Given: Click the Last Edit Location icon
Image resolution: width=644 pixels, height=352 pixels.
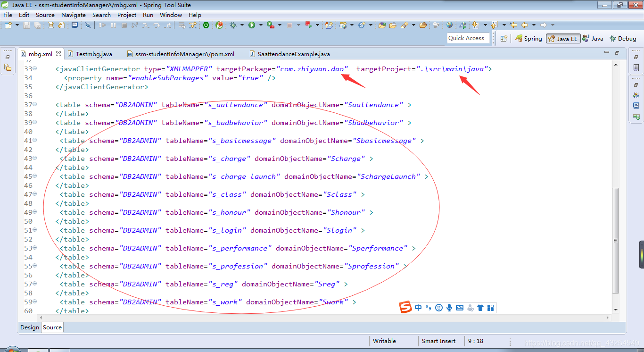Looking at the screenshot, I should pyautogui.click(x=514, y=25).
